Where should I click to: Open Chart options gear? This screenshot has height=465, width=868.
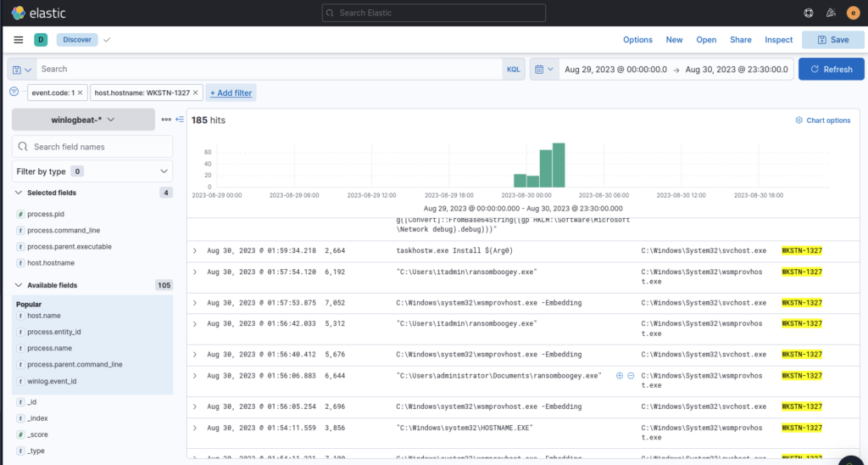[822, 120]
